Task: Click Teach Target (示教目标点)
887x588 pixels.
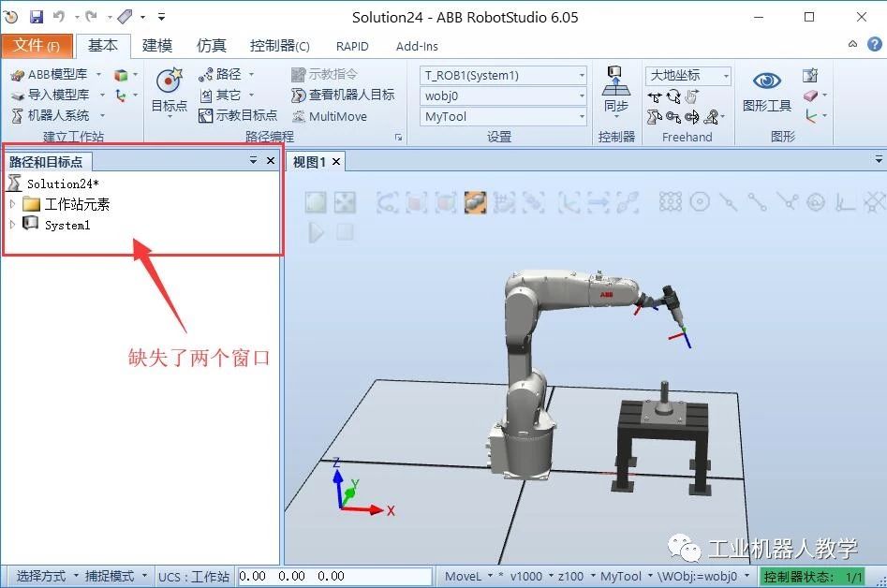Action: (238, 116)
